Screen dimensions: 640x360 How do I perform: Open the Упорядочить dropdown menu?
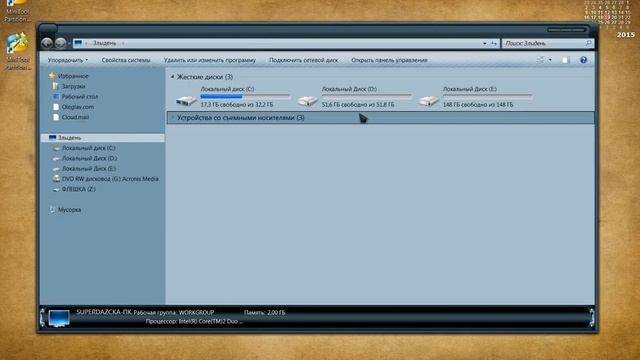[67, 60]
